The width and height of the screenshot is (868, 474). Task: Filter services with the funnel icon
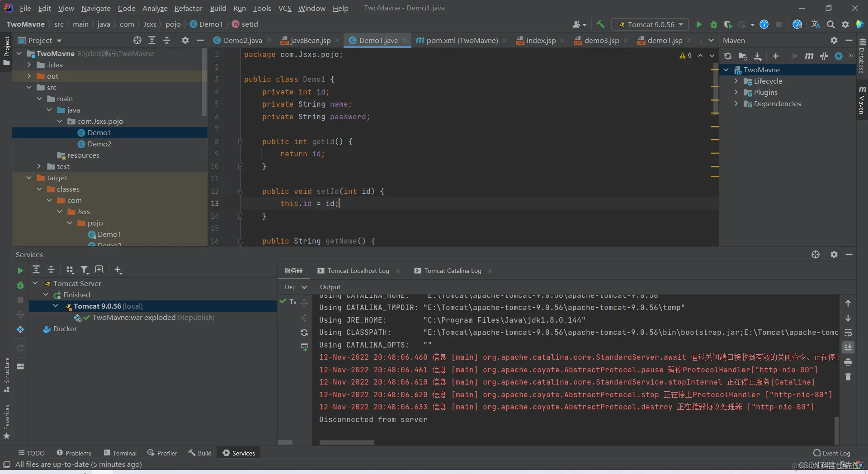click(x=85, y=270)
